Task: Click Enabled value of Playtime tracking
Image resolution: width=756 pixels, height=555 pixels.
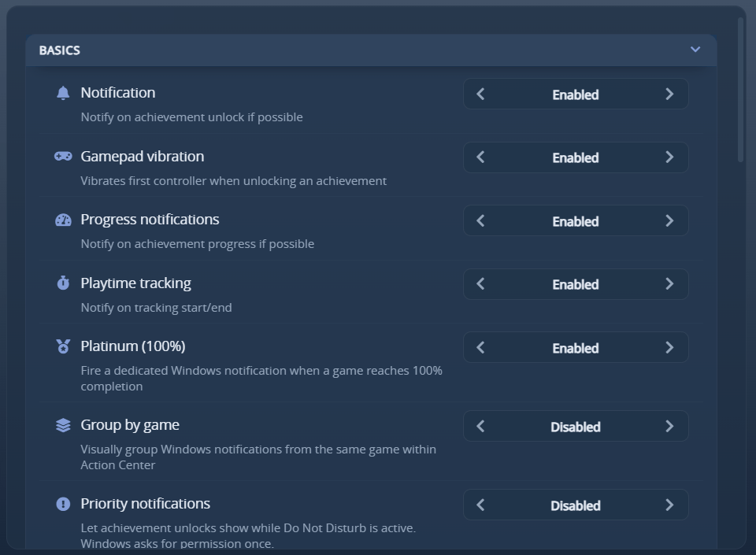Action: (575, 284)
